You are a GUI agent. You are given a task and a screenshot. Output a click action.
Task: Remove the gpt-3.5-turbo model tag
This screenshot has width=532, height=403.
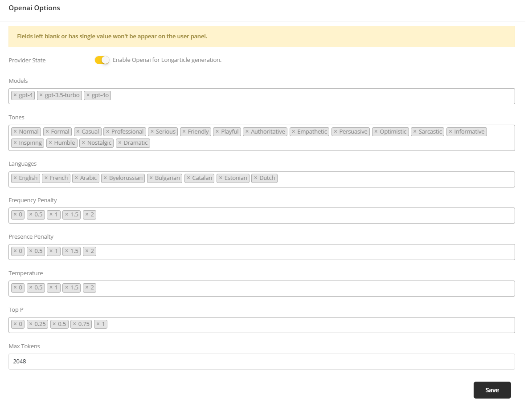click(41, 95)
